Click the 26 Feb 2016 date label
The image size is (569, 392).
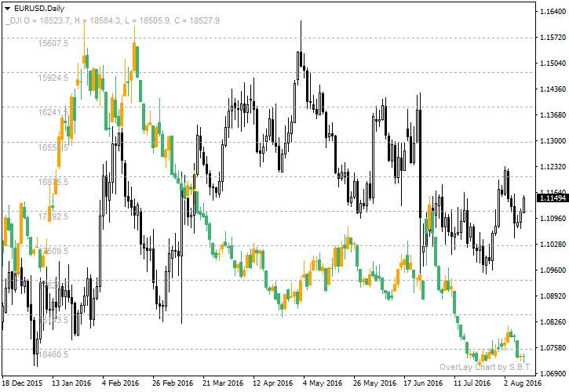pyautogui.click(x=173, y=383)
